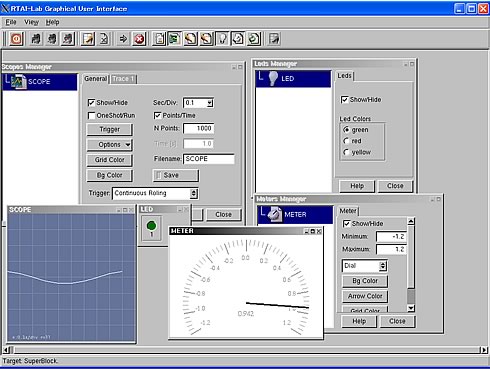
Task: Open the Parameters manager page icon
Action: coord(159,39)
